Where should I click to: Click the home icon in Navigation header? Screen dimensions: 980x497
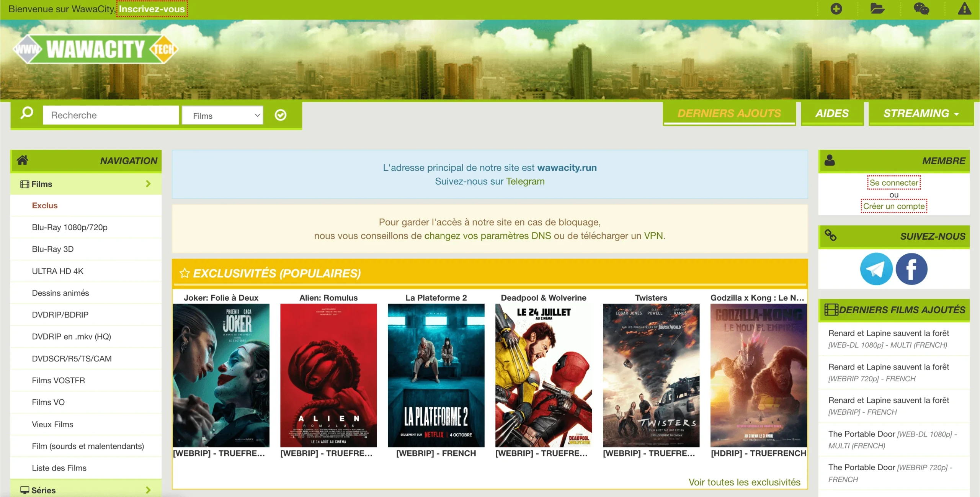click(23, 160)
